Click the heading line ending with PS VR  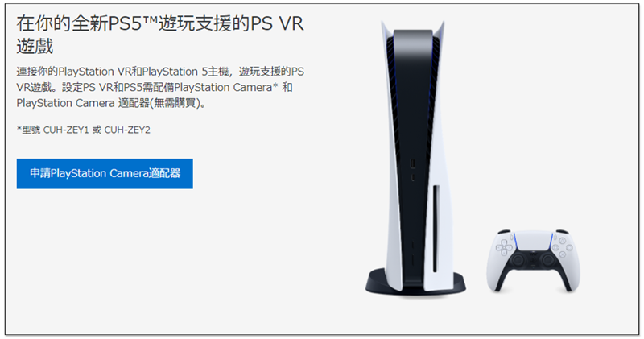click(160, 24)
